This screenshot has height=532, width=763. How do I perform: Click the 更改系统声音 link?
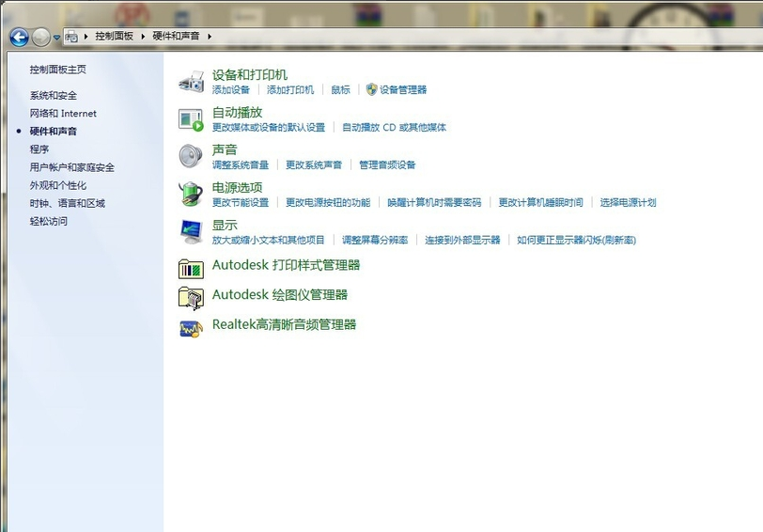314,165
